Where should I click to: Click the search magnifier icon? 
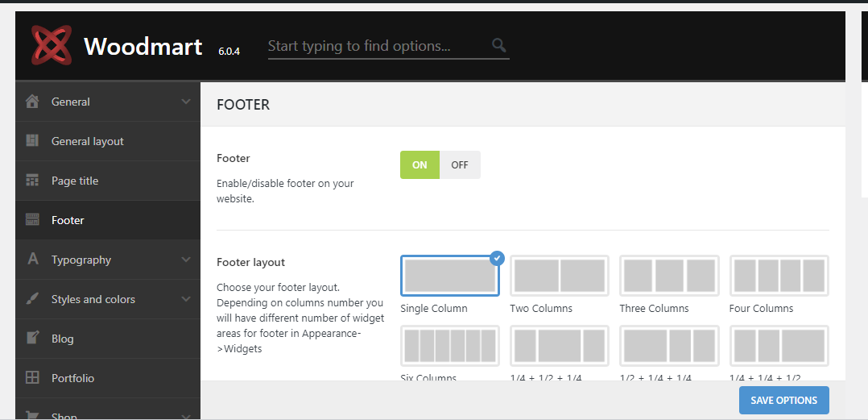pyautogui.click(x=498, y=45)
